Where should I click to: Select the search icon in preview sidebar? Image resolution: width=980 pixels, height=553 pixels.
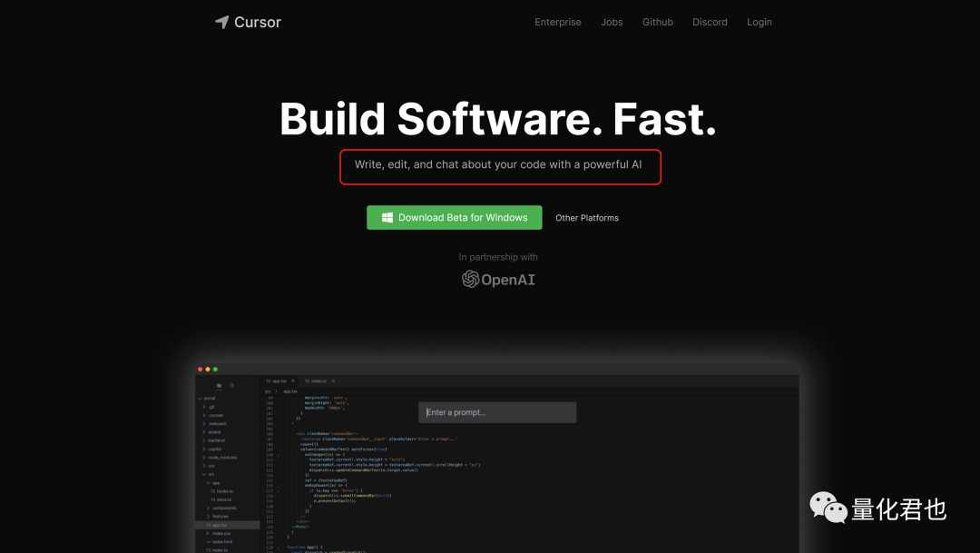(232, 385)
